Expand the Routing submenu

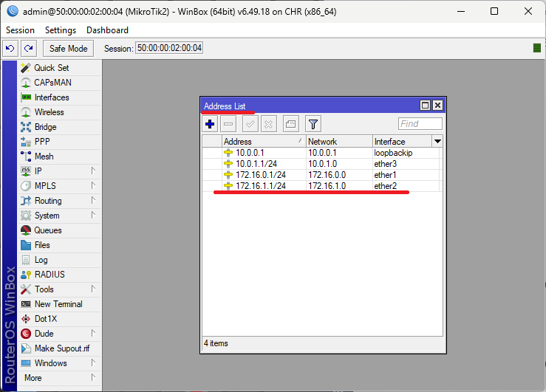click(48, 201)
